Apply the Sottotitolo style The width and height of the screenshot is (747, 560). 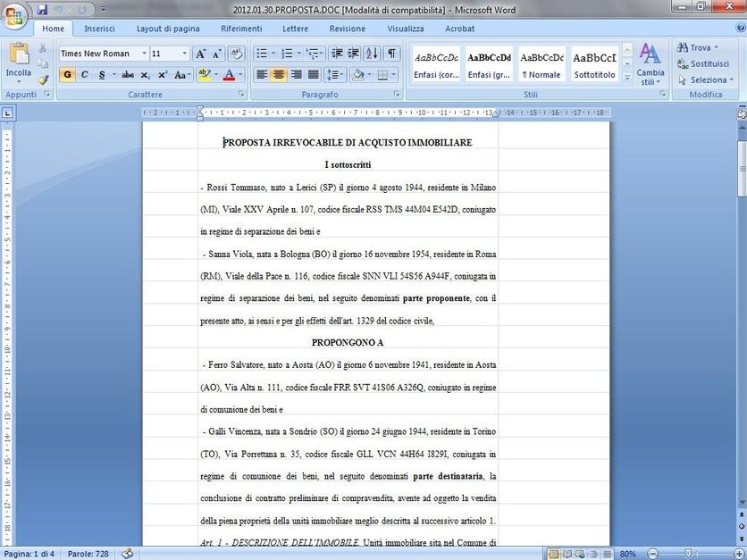click(x=594, y=64)
